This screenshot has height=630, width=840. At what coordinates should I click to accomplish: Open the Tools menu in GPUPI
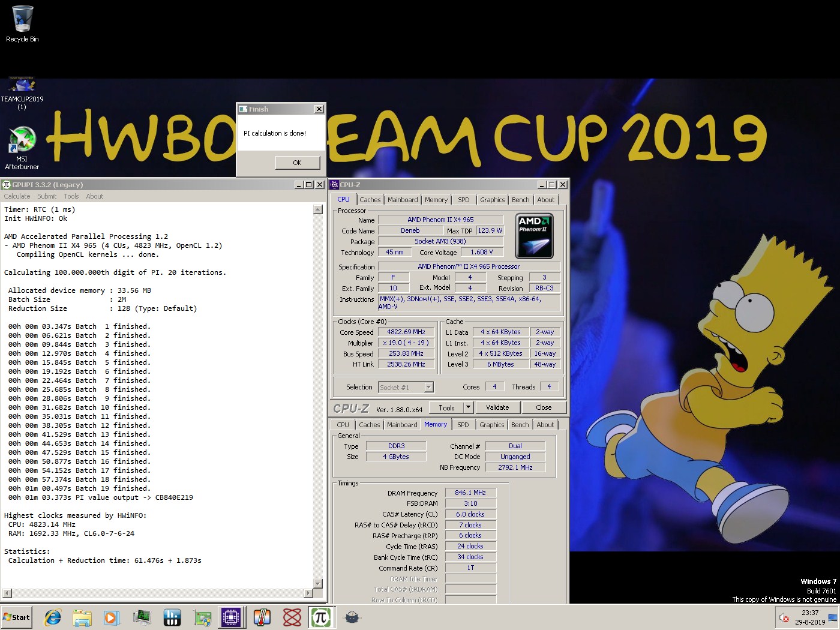pos(71,196)
